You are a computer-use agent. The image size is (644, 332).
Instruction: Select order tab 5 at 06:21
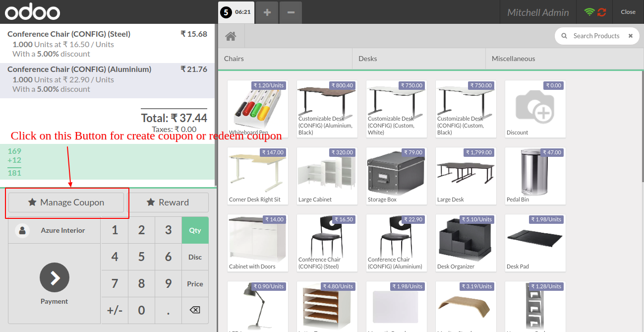click(x=236, y=12)
